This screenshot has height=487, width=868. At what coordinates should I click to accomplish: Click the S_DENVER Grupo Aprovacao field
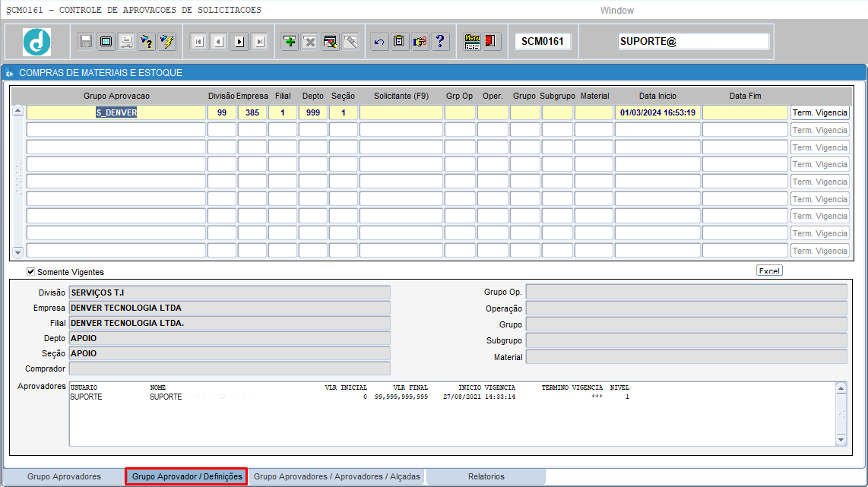click(x=116, y=113)
